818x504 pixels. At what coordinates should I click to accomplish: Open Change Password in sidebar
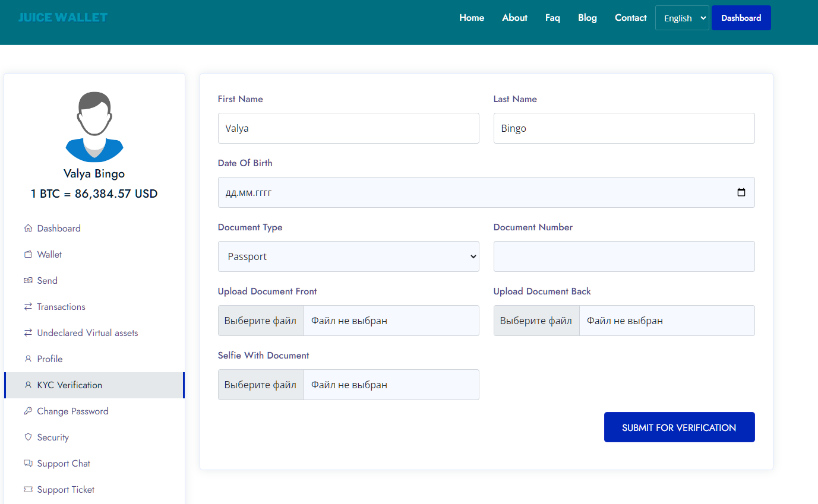coord(72,411)
